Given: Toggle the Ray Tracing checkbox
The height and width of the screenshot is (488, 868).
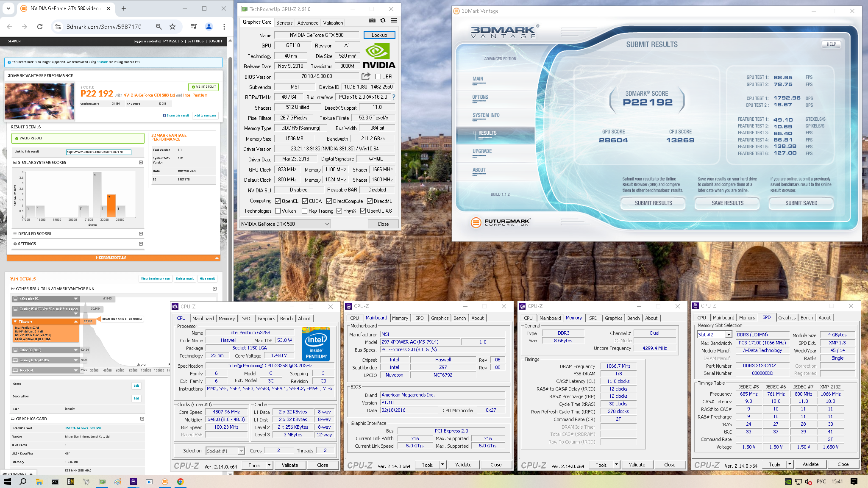Looking at the screenshot, I should pos(304,211).
